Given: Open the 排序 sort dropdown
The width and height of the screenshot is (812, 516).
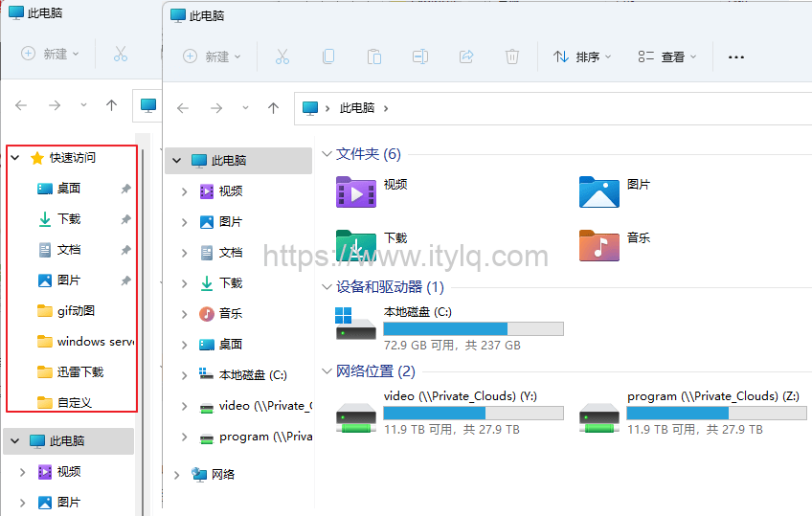Looking at the screenshot, I should [582, 56].
